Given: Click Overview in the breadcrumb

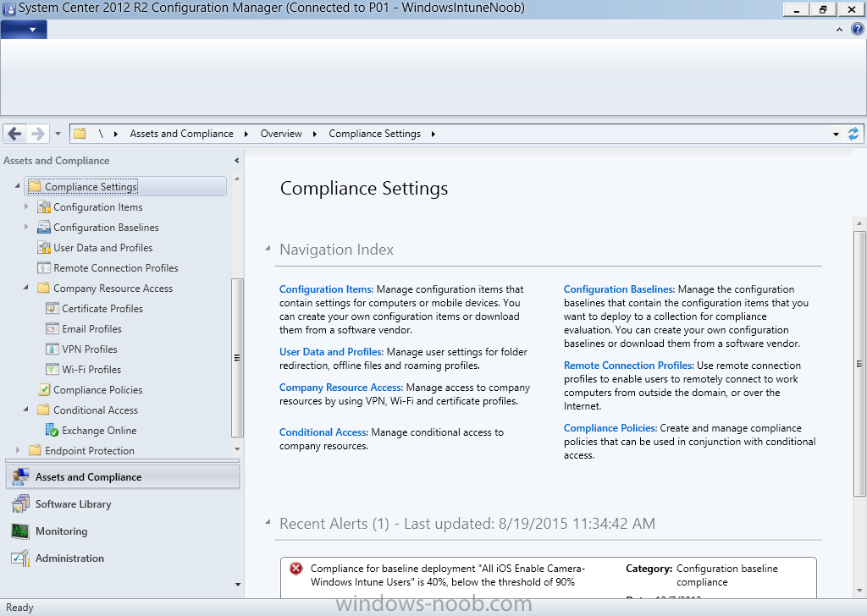Looking at the screenshot, I should (x=281, y=134).
